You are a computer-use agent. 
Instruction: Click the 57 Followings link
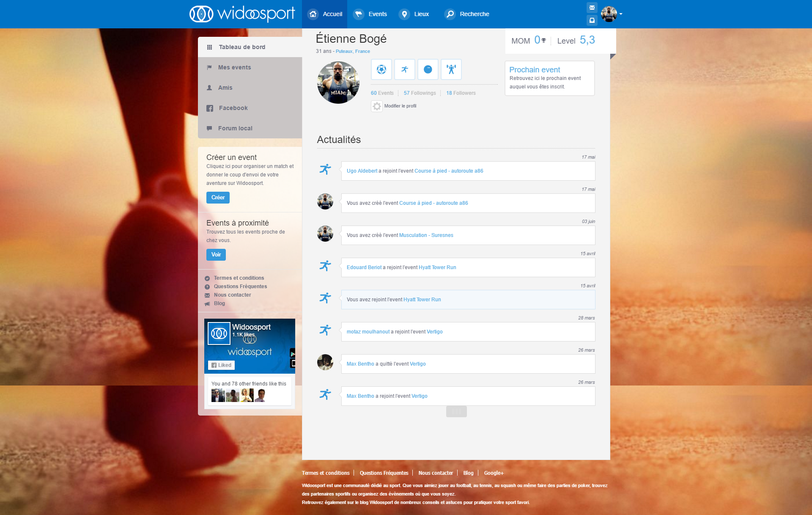tap(420, 93)
